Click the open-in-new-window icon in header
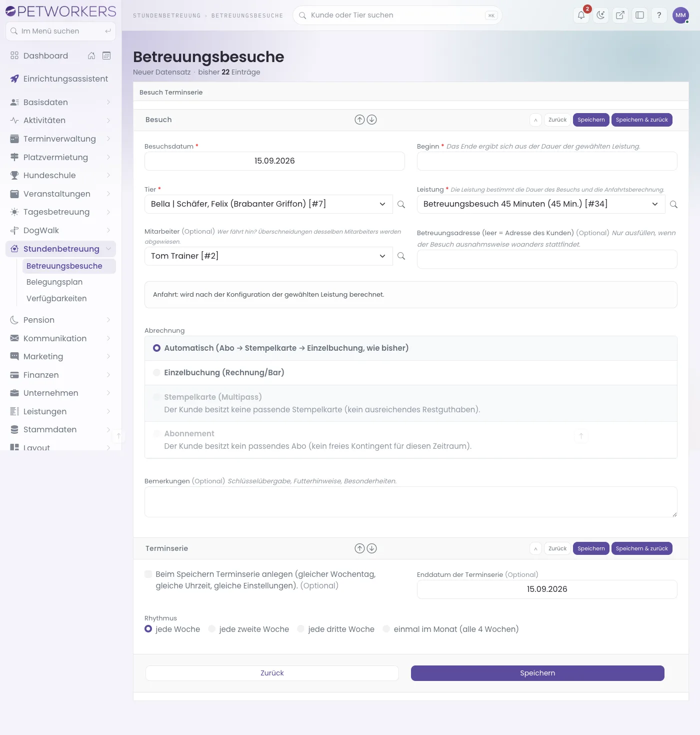 tap(620, 15)
